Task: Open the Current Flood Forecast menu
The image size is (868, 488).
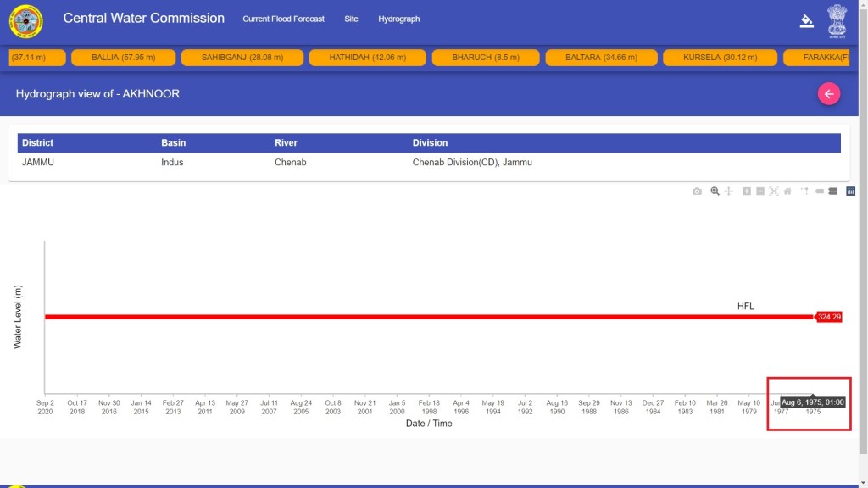Action: [x=283, y=19]
